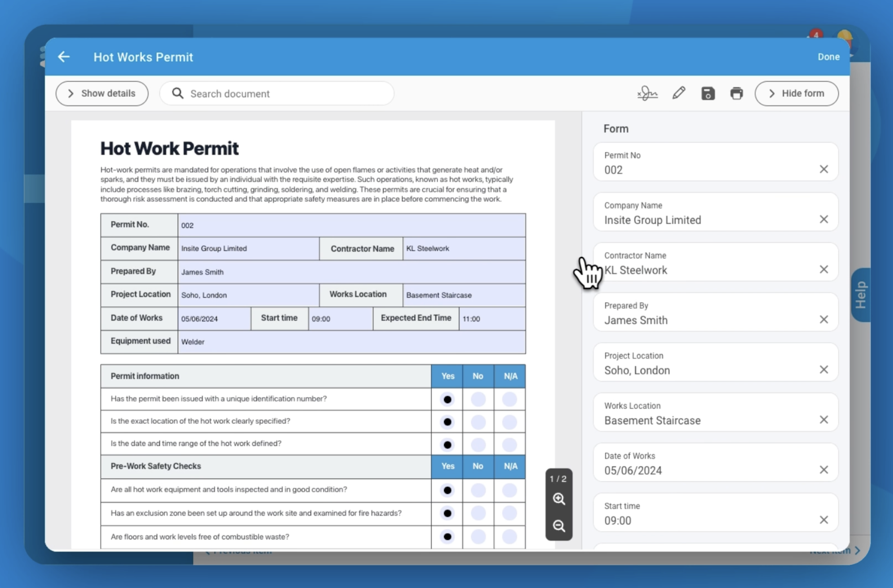Collapse panel with Hide form button
Image resolution: width=893 pixels, height=588 pixels.
pyautogui.click(x=796, y=94)
